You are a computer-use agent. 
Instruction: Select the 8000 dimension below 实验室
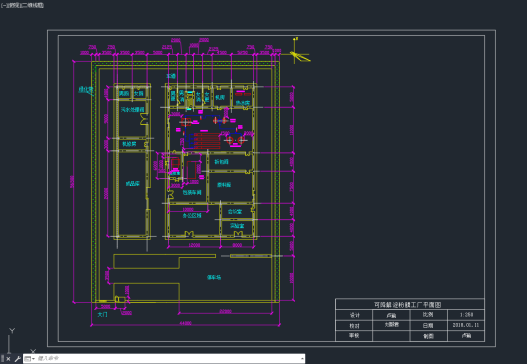pos(237,245)
